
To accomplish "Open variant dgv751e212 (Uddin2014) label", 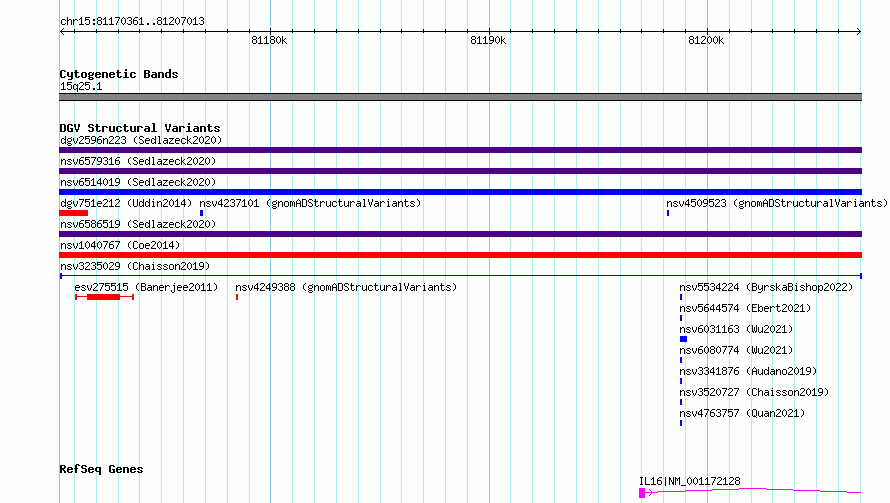I will [126, 203].
